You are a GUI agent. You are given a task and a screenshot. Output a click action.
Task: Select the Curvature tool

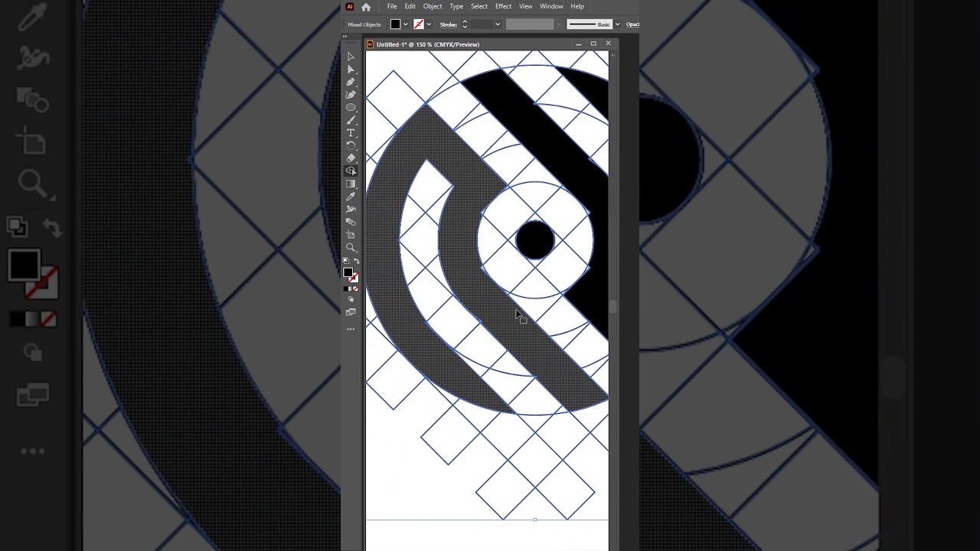coord(351,96)
